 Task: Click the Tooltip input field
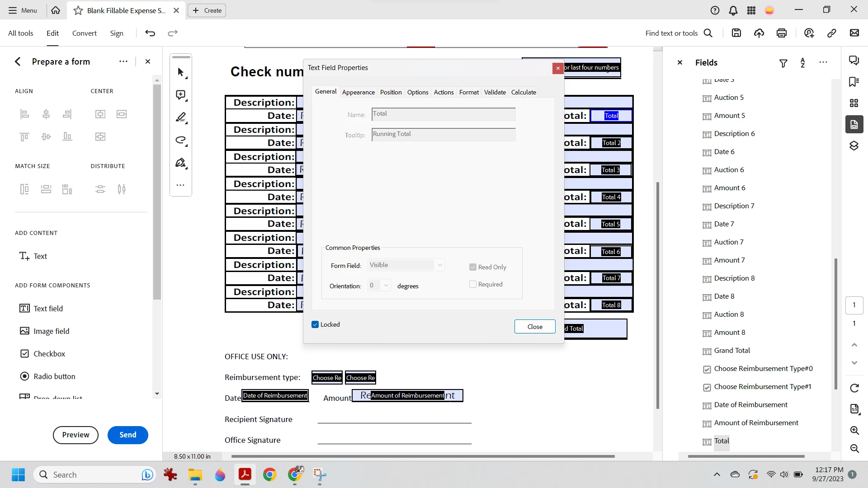pos(443,134)
